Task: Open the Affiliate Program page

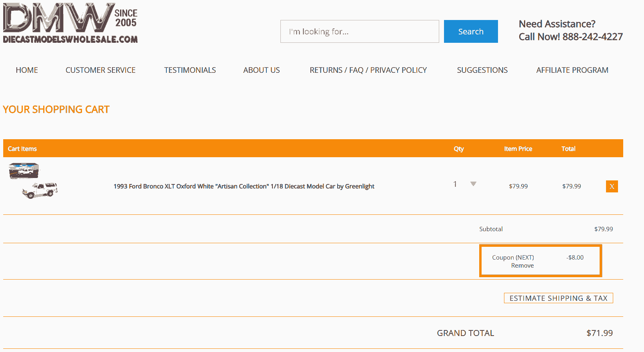Action: pos(572,70)
